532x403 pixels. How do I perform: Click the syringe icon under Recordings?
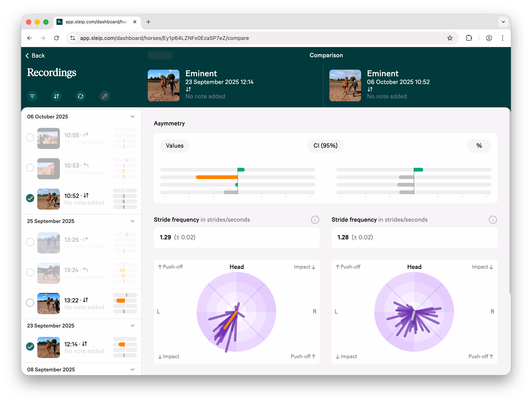(105, 96)
